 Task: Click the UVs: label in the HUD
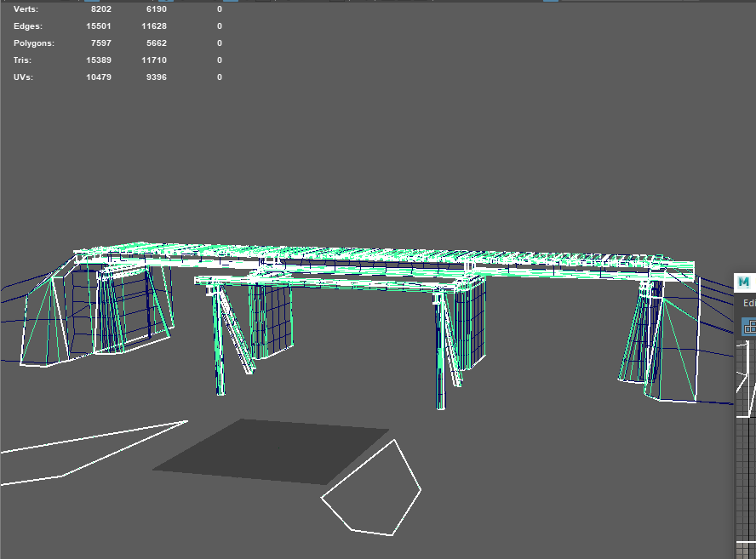coord(23,77)
